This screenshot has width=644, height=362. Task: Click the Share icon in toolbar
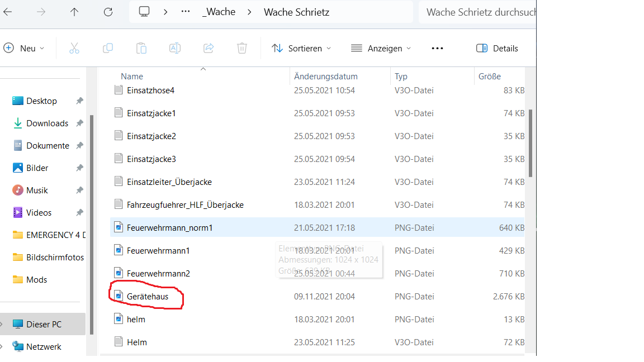point(209,49)
